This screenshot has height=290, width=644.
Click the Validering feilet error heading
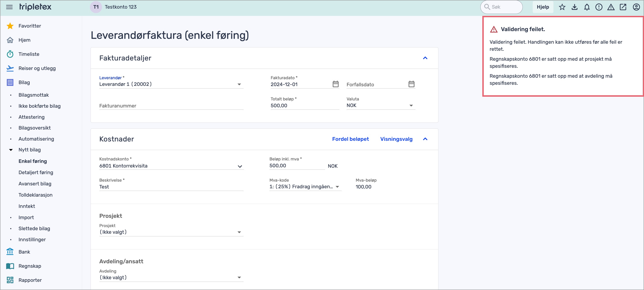(x=523, y=29)
